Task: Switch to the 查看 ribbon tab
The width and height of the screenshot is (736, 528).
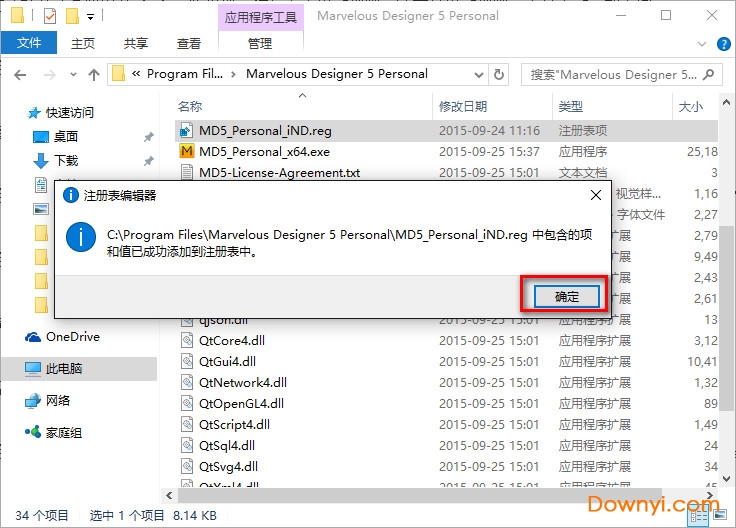Action: [x=189, y=43]
